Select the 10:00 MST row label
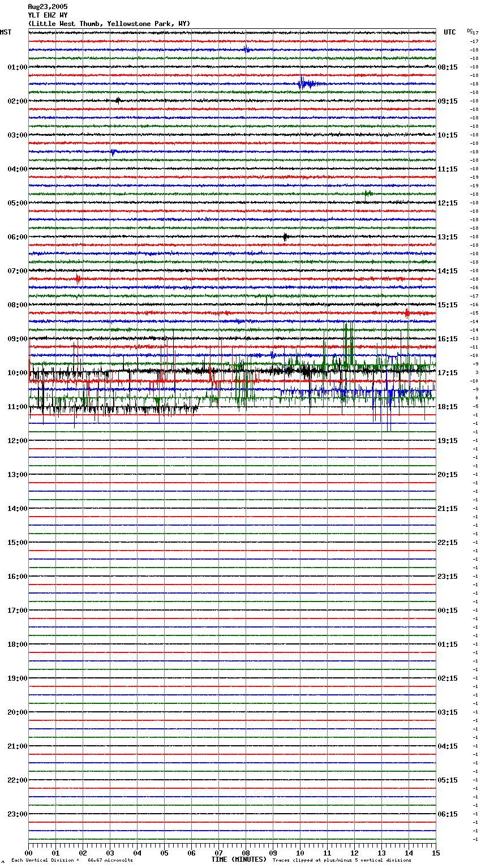 click(18, 373)
